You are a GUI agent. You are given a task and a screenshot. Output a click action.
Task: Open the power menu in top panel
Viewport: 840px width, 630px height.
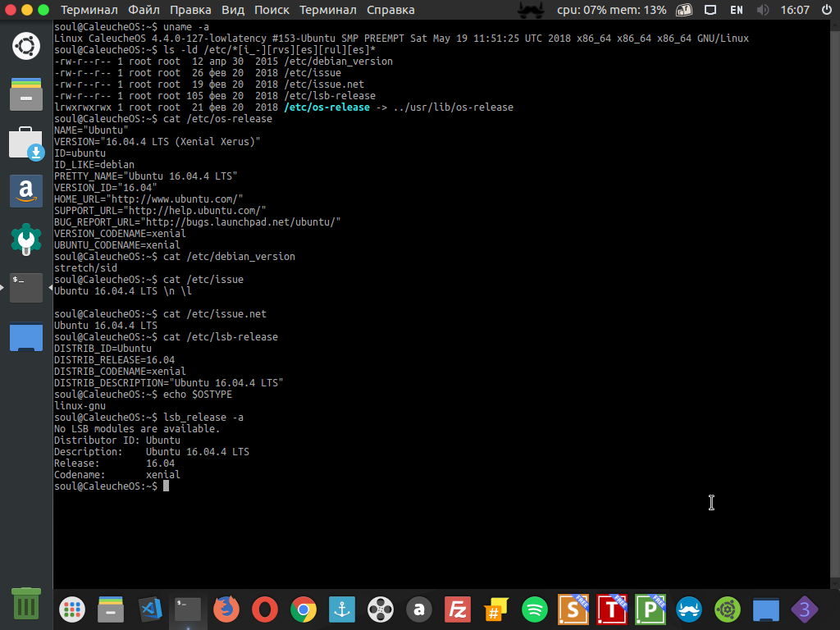[827, 10]
